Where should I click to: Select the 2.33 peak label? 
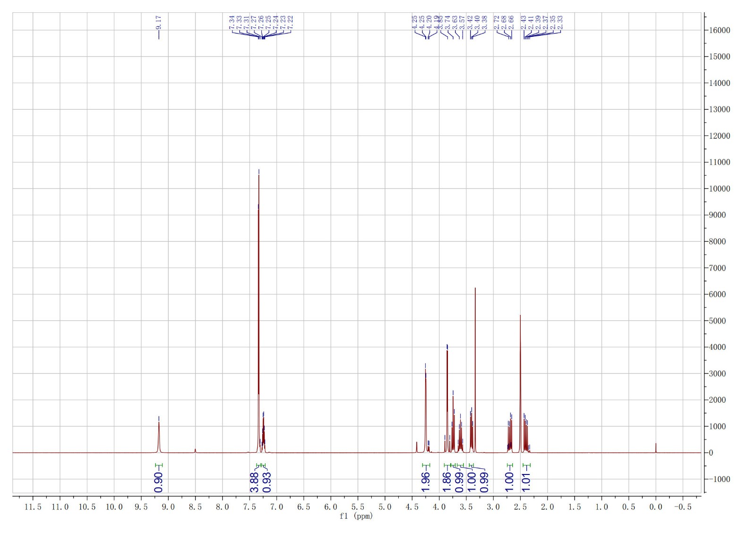(560, 22)
